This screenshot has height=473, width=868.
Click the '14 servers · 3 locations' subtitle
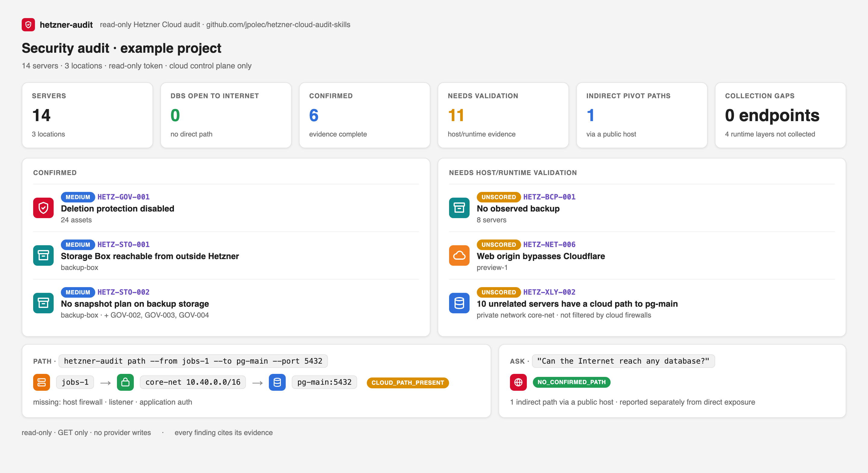[x=137, y=66]
